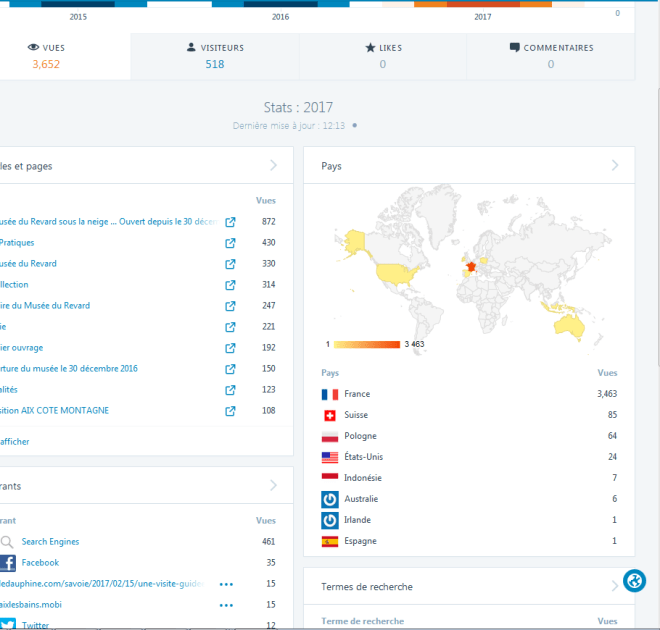This screenshot has height=630, width=660.
Task: Click the France flag icon
Action: click(330, 395)
